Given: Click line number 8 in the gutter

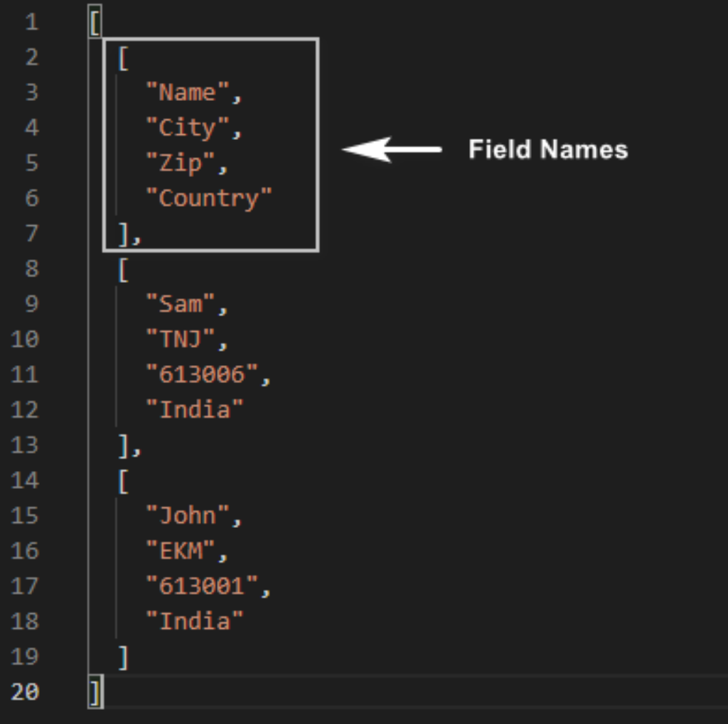Looking at the screenshot, I should coord(31,269).
